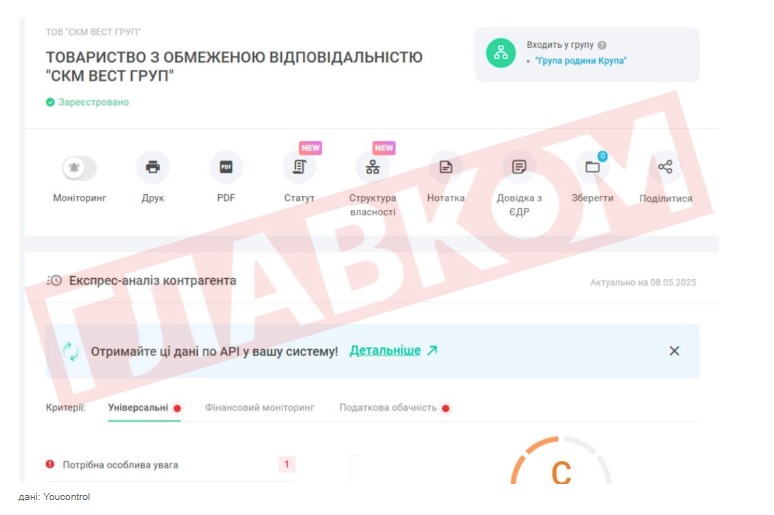
Task: Dismiss the API banner with X
Action: coord(674,351)
